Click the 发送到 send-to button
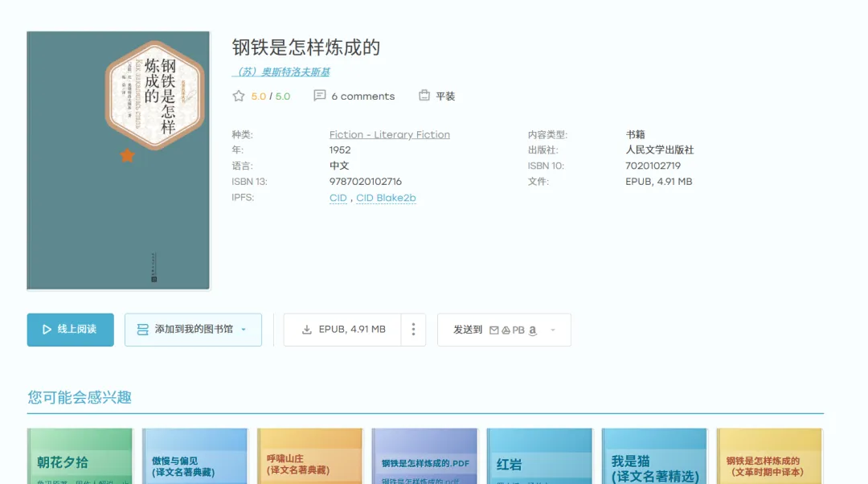This screenshot has height=484, width=868. pyautogui.click(x=504, y=330)
